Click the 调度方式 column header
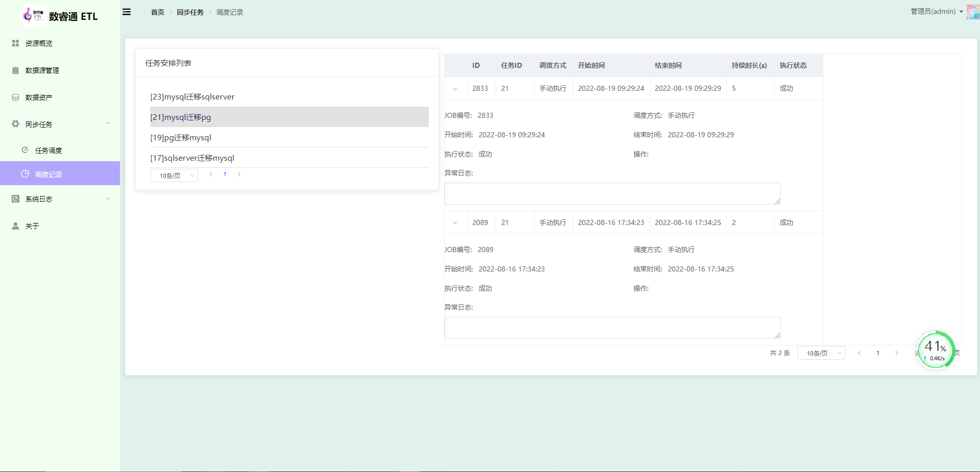 click(553, 65)
